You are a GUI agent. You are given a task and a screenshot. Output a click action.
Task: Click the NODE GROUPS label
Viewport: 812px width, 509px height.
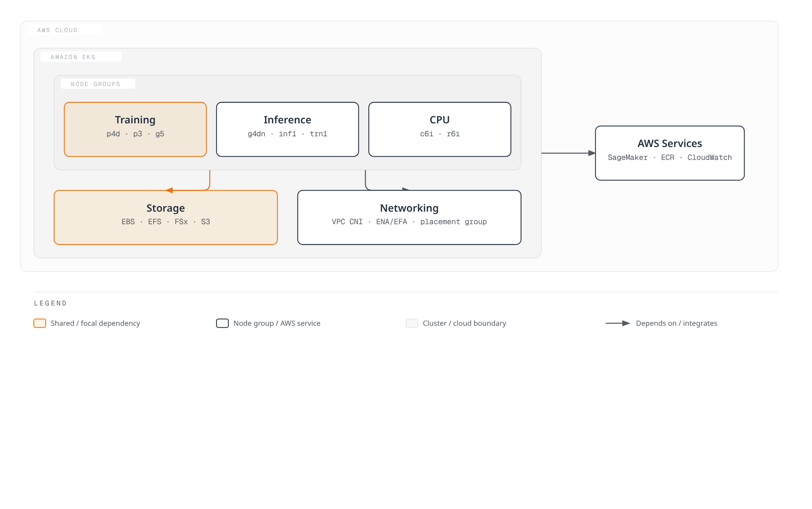96,84
